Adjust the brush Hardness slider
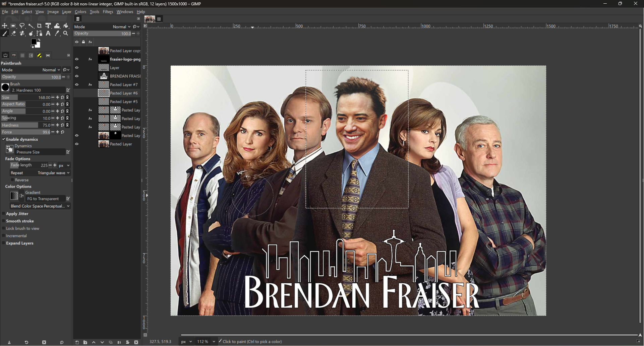The height and width of the screenshot is (346, 644). [26, 125]
